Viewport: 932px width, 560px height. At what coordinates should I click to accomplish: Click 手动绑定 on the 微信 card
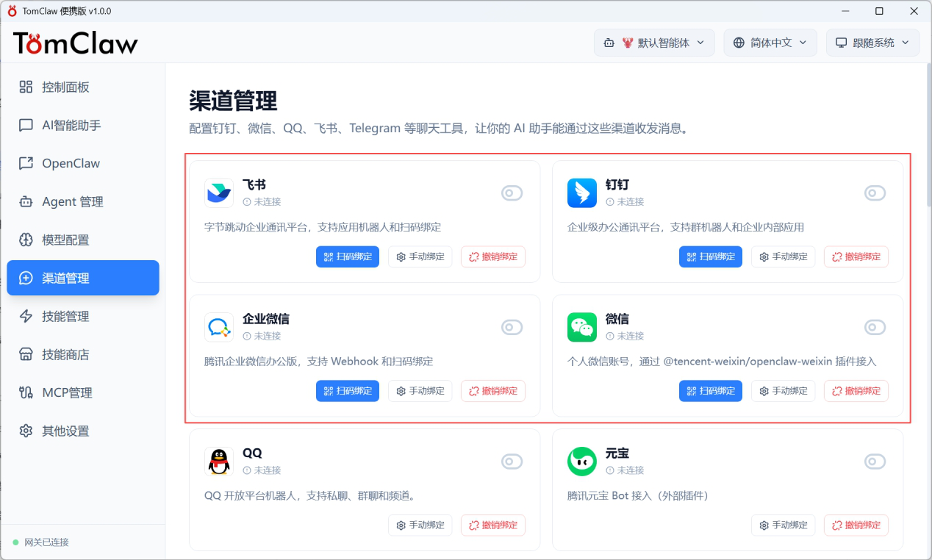click(784, 391)
